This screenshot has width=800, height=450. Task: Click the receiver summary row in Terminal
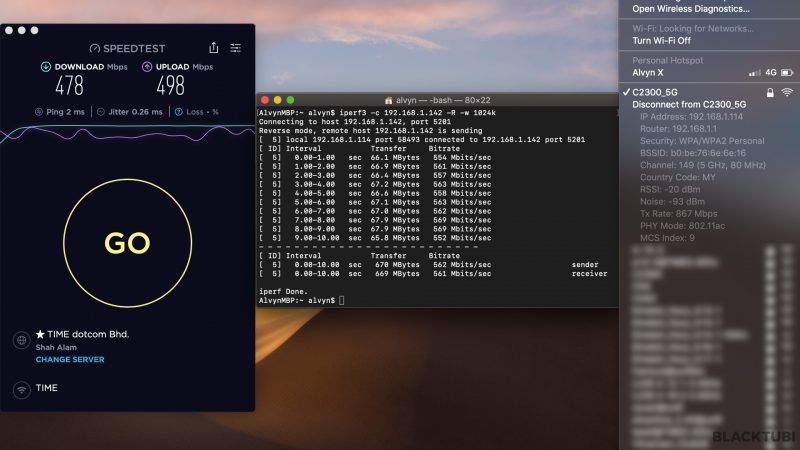tap(433, 274)
